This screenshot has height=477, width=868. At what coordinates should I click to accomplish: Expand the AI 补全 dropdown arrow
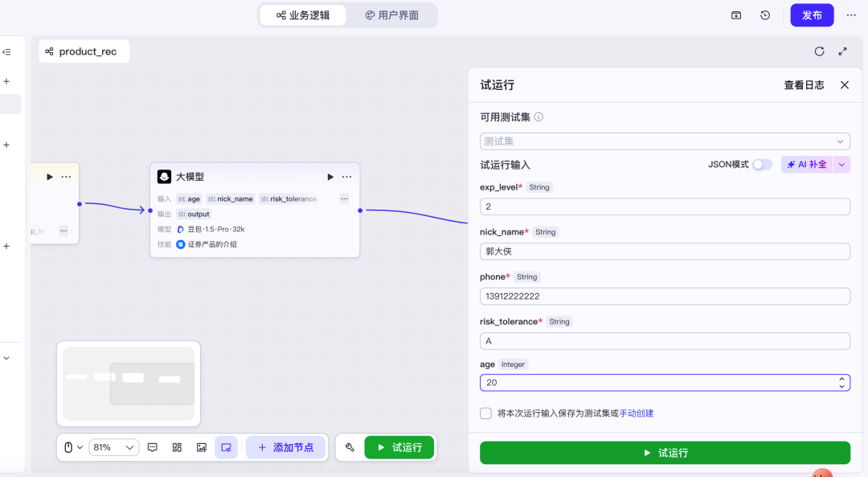(x=841, y=165)
